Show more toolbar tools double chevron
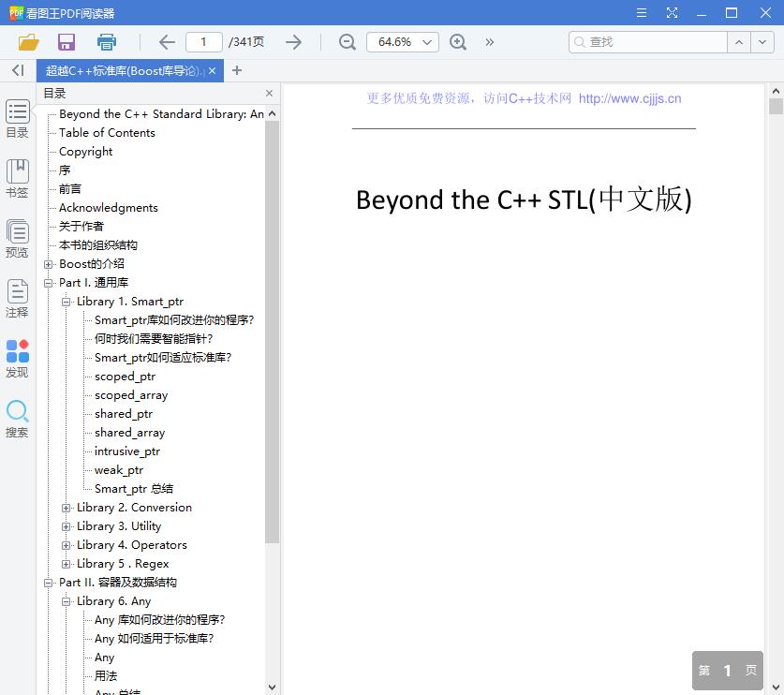This screenshot has width=784, height=695. click(490, 42)
